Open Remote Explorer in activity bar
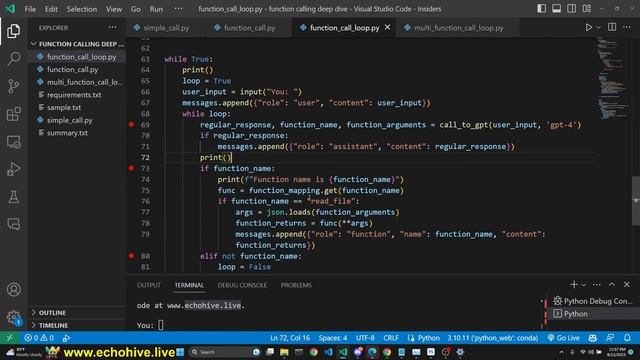This screenshot has width=640, height=360. pyautogui.click(x=13, y=142)
